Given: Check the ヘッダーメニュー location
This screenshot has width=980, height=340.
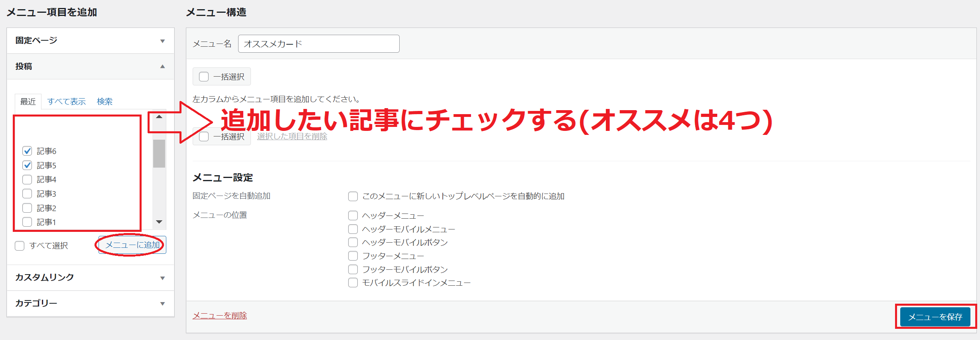Looking at the screenshot, I should click(353, 215).
